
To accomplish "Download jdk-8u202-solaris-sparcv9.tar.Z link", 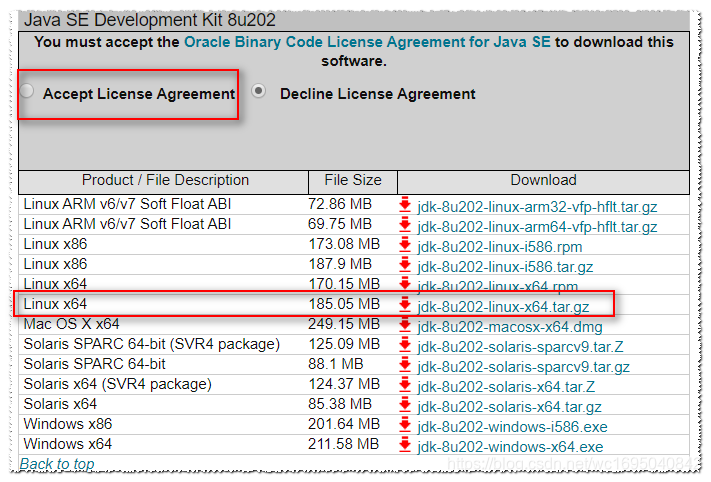I will (520, 347).
